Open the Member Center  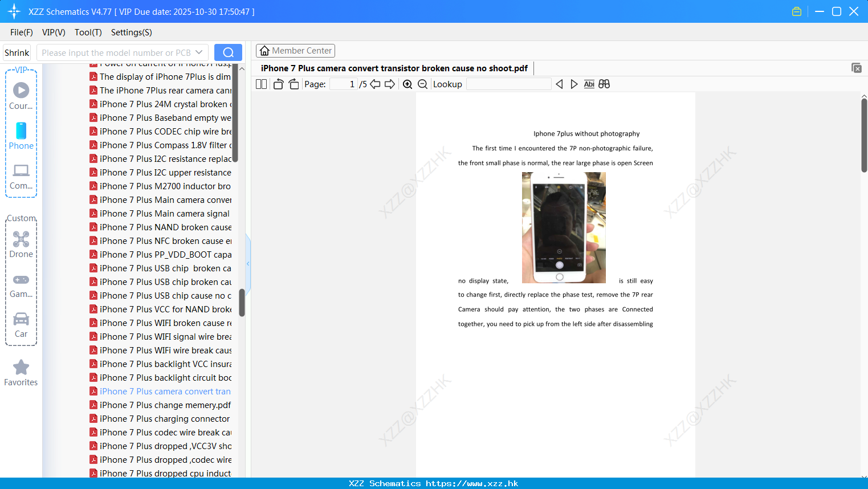295,51
